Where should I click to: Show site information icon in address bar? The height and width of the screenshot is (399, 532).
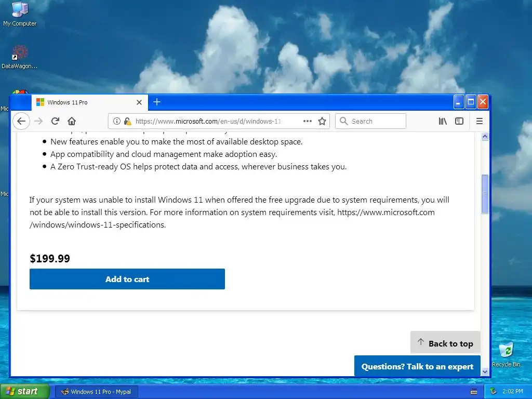[117, 121]
